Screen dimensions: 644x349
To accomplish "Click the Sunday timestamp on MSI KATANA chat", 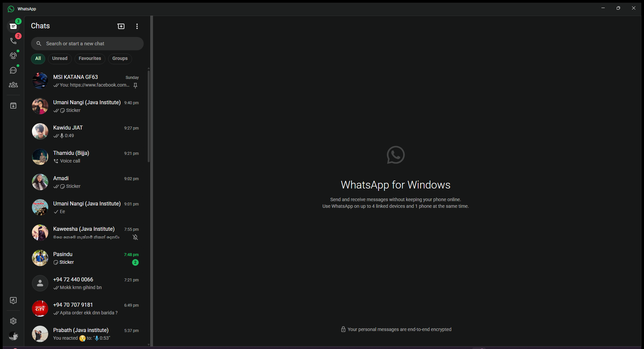I will click(x=132, y=78).
